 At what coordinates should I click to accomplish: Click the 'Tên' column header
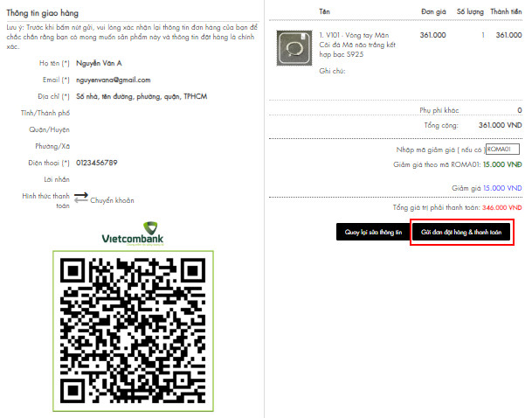pos(325,11)
